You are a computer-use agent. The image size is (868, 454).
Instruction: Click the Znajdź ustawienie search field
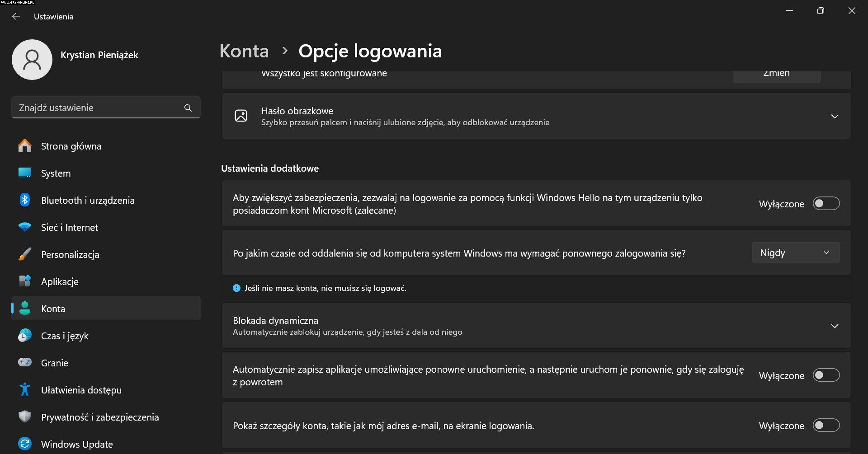(x=97, y=108)
